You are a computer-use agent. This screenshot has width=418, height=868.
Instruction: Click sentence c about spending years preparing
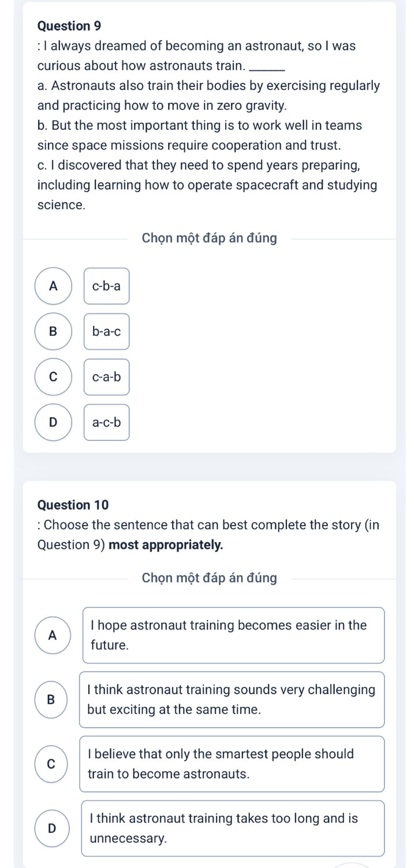(207, 185)
